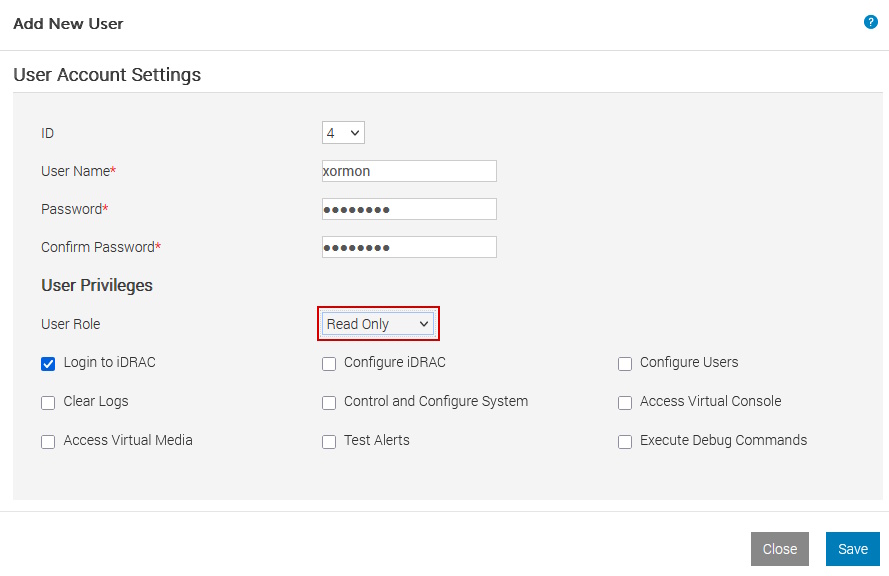Click the User Account Settings heading
This screenshot has width=889, height=576.
107,75
